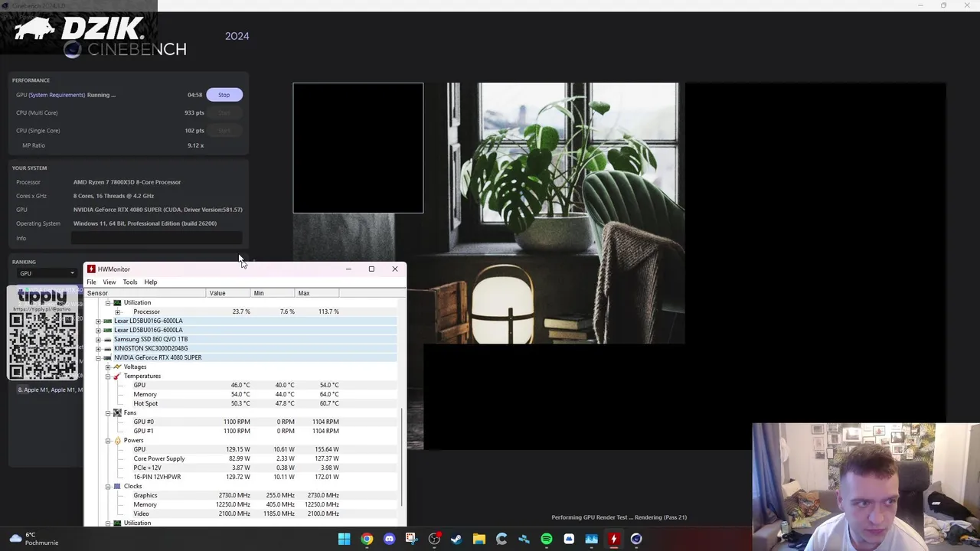This screenshot has width=980, height=551.
Task: Click the Voltages lightning icon in HWMonitor
Action: [x=117, y=367]
